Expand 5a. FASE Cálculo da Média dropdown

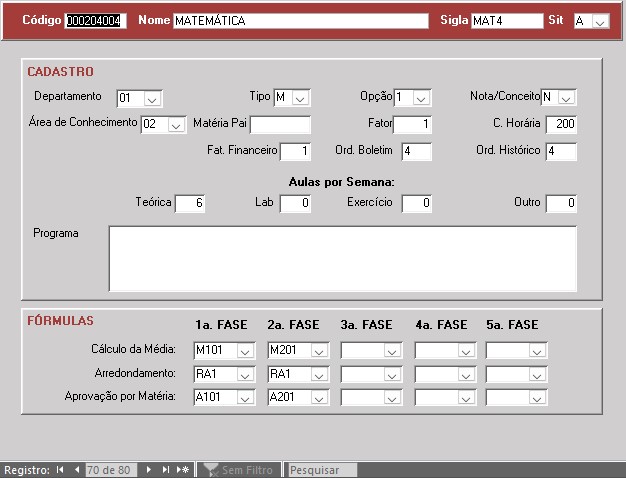point(537,351)
